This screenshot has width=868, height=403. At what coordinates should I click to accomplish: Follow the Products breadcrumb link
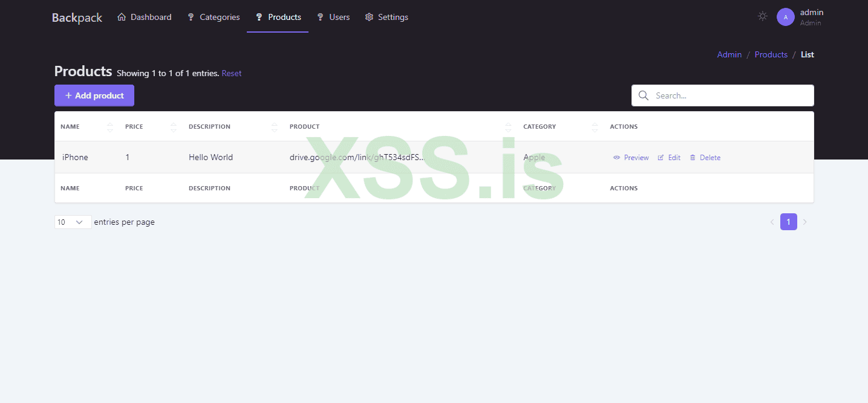771,54
